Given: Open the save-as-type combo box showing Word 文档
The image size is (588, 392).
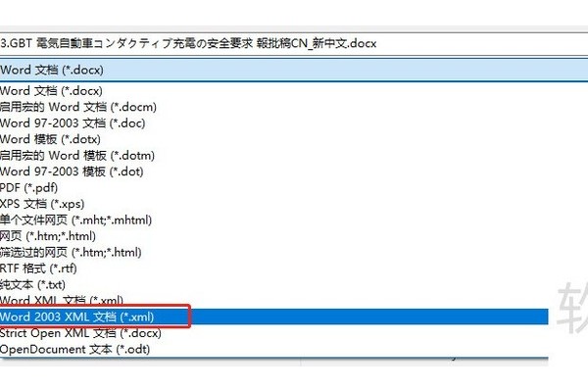Looking at the screenshot, I should [294, 70].
